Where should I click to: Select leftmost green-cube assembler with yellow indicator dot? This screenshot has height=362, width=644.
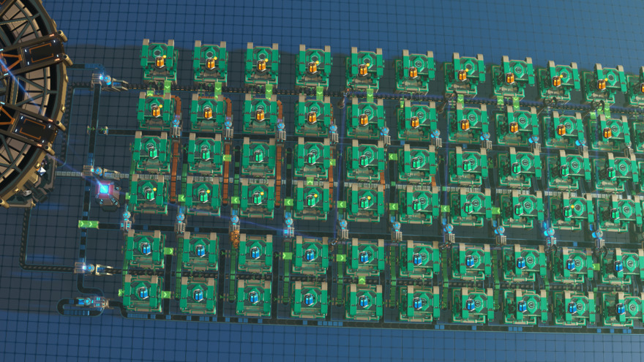[x=149, y=193]
